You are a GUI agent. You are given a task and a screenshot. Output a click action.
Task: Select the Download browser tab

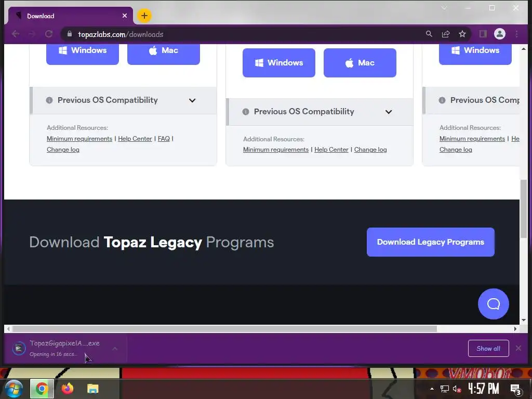[70, 16]
